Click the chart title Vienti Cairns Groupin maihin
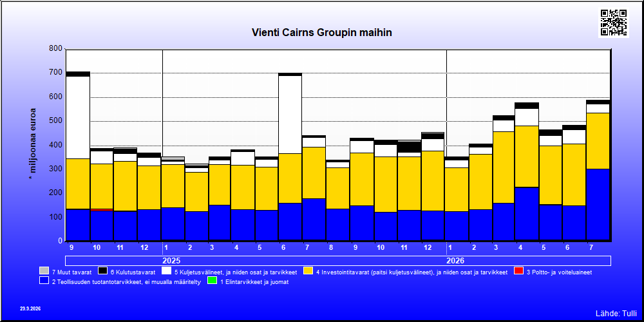Screen dimensions: 644x322 321,33
